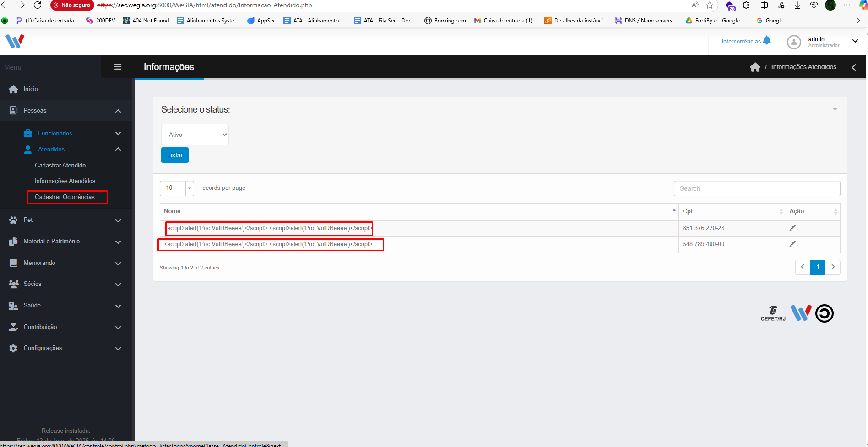This screenshot has width=868, height=447.
Task: Expand the Sócios menu chevron
Action: click(118, 285)
